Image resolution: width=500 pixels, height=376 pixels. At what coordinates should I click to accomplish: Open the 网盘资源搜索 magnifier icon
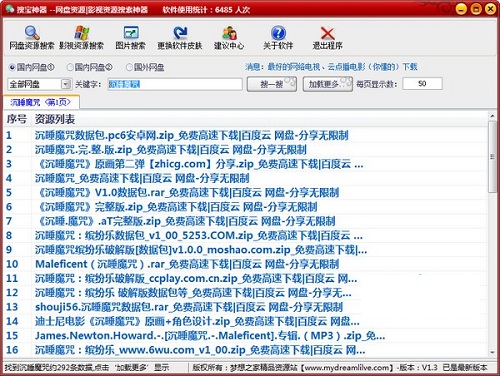[x=32, y=33]
